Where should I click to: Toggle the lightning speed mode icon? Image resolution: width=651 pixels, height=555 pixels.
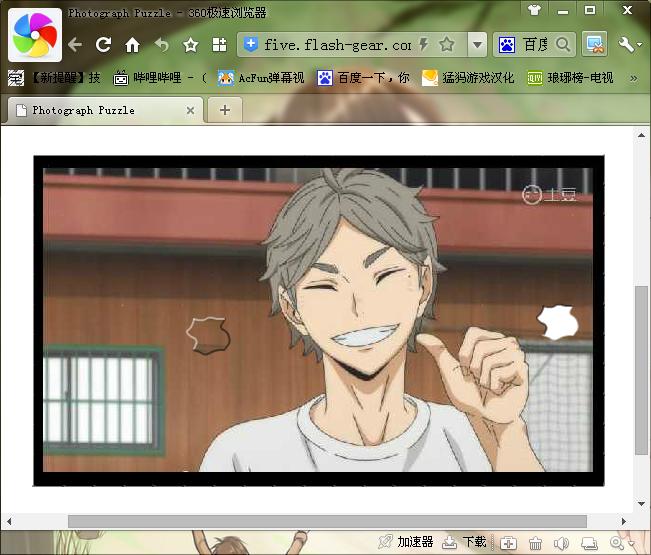423,45
